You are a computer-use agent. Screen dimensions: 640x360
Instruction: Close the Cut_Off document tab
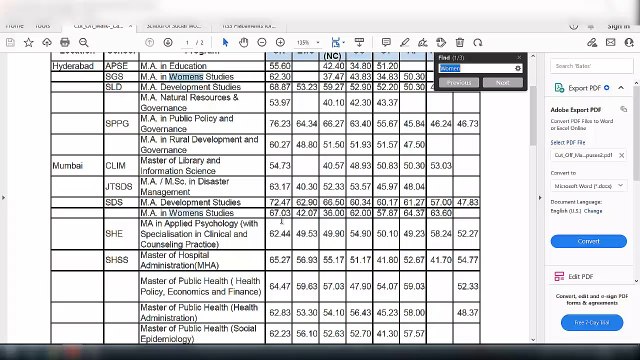pos(130,26)
